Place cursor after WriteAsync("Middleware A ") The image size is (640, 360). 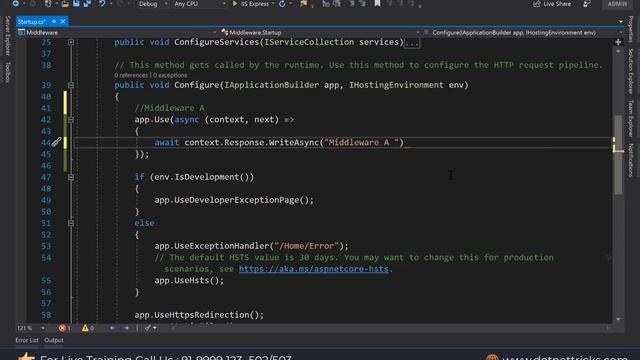(x=404, y=142)
